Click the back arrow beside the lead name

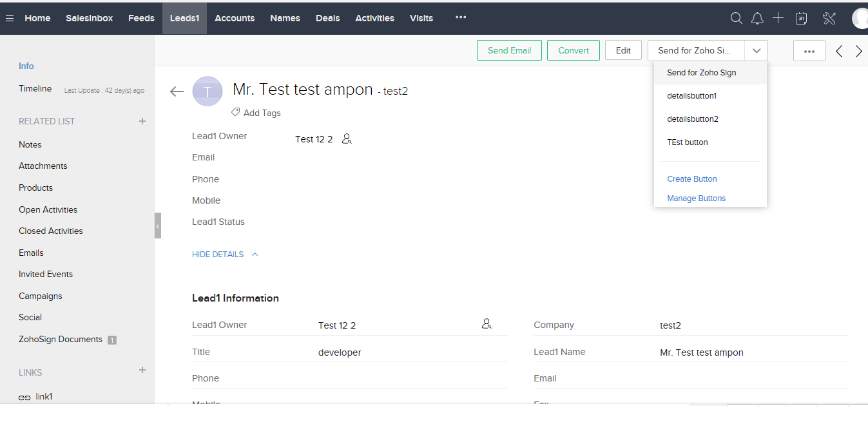point(177,92)
